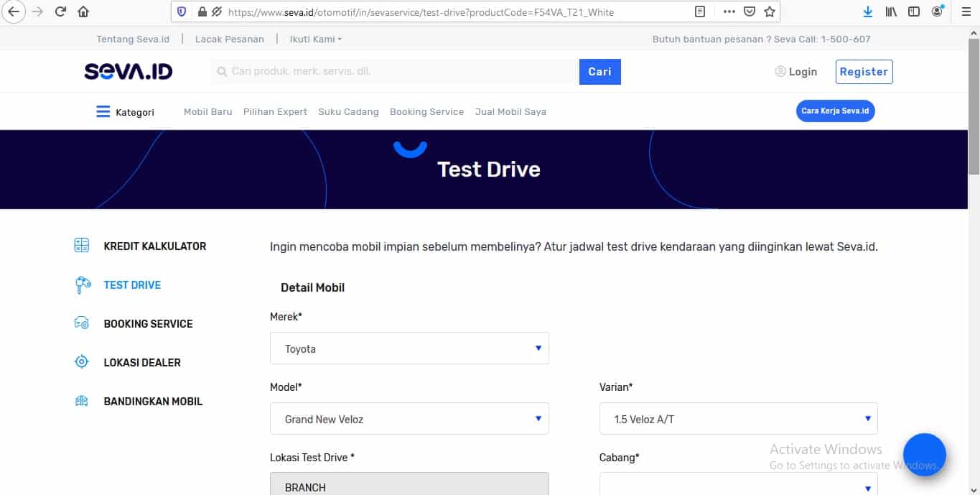980x495 pixels.
Task: Save page to Pocket icon
Action: [x=750, y=11]
